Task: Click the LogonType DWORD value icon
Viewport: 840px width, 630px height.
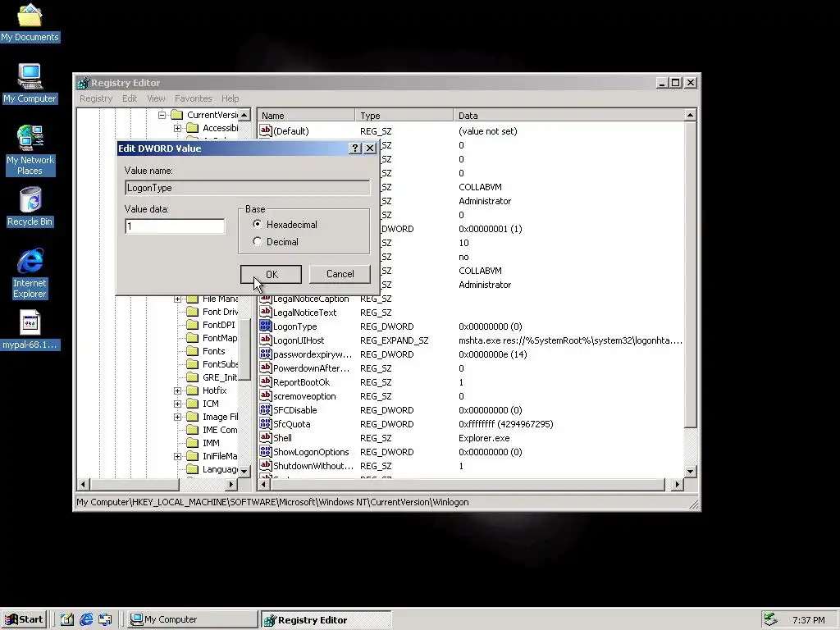Action: (265, 326)
